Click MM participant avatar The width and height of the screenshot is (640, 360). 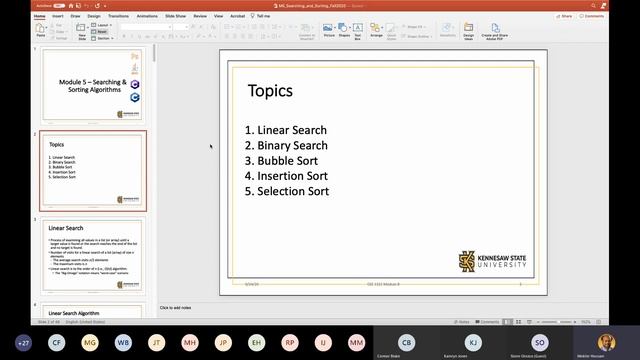coord(356,342)
